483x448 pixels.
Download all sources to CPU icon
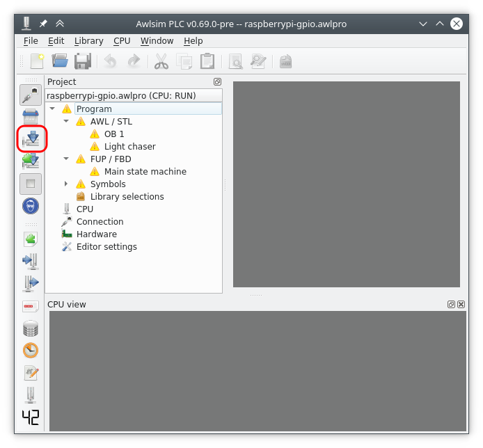point(31,139)
